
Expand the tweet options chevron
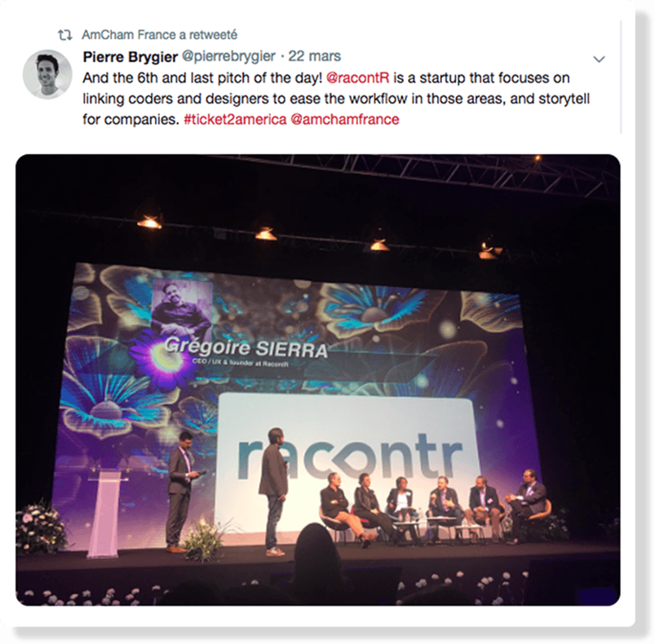[x=599, y=60]
